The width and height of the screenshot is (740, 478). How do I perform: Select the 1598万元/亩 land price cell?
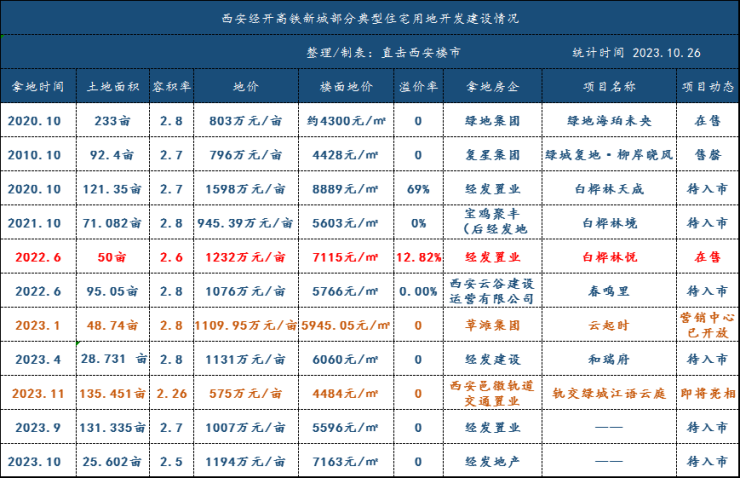click(x=245, y=189)
